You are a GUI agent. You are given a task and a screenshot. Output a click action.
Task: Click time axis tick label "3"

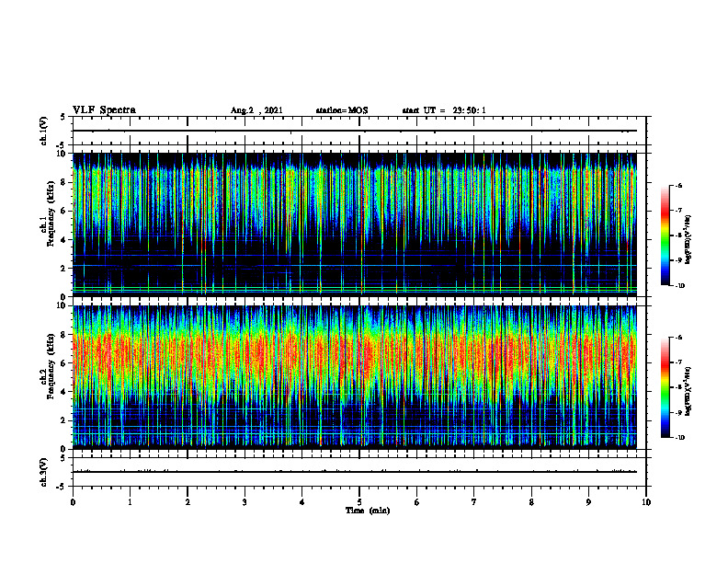pyautogui.click(x=245, y=502)
